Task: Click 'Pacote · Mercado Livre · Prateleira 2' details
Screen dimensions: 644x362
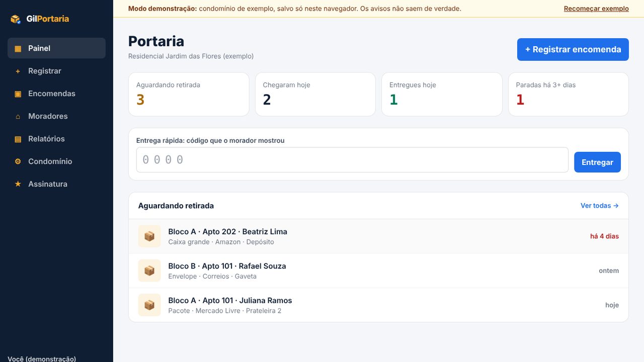Action: [x=225, y=311]
